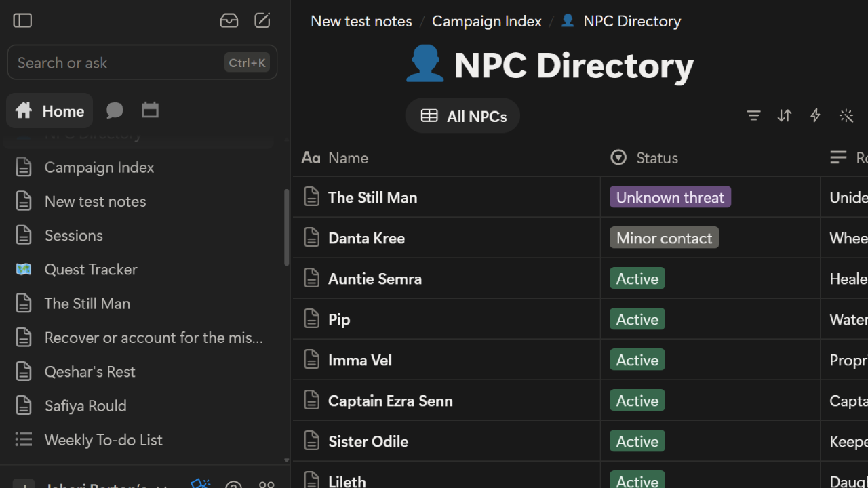Collapse the sidebar with the panel icon
Screen dimensions: 868x488
[x=22, y=20]
